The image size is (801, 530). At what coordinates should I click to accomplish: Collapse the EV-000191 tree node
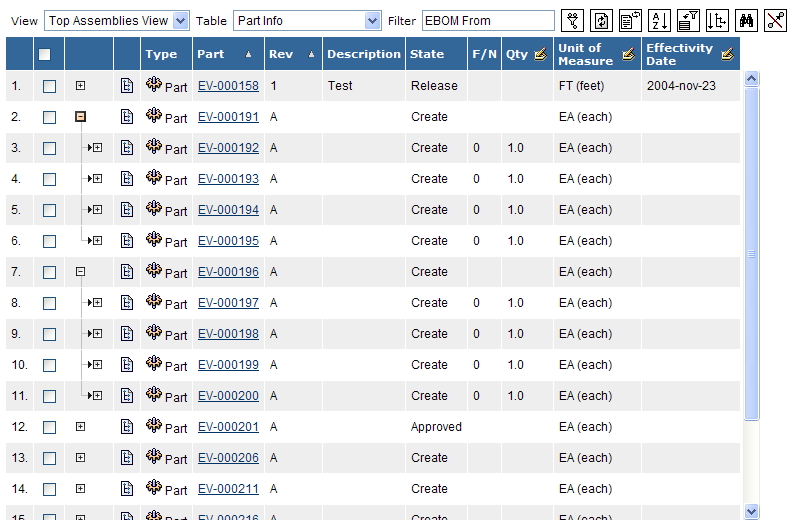point(81,117)
